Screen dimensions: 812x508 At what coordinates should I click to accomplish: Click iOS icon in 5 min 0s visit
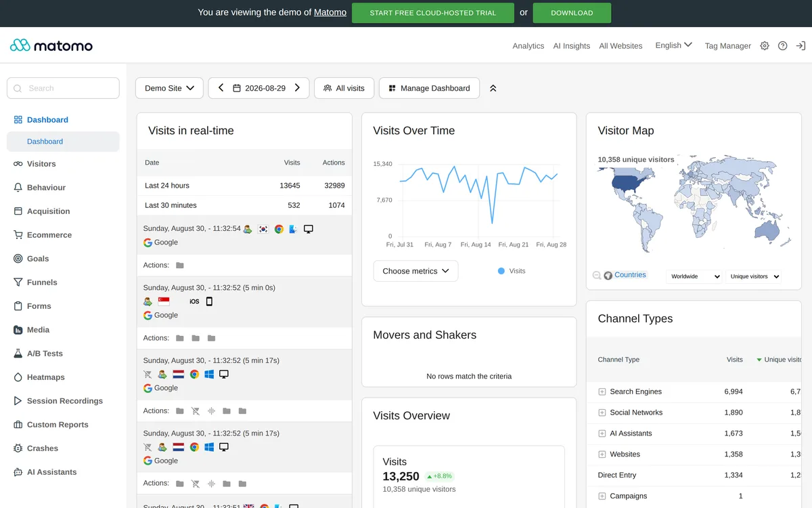tap(194, 301)
